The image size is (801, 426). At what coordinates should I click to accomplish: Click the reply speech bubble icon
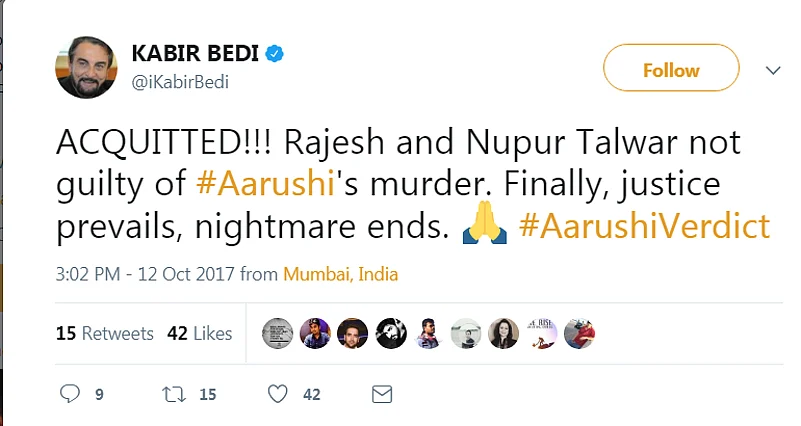tap(70, 394)
